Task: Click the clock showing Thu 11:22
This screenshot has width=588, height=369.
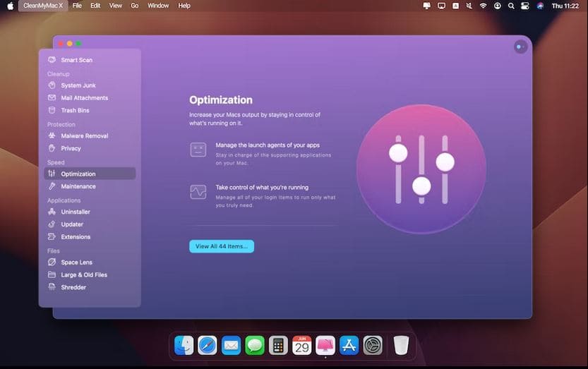Action: [x=565, y=6]
